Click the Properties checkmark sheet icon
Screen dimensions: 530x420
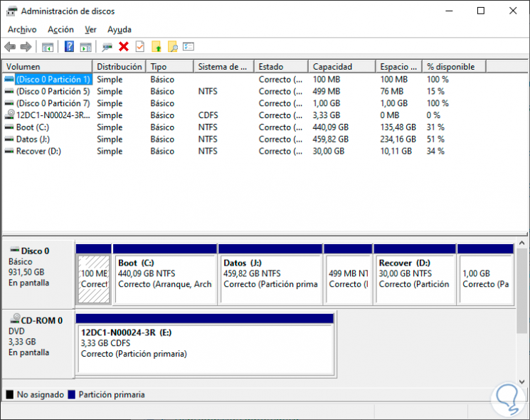pyautogui.click(x=140, y=47)
